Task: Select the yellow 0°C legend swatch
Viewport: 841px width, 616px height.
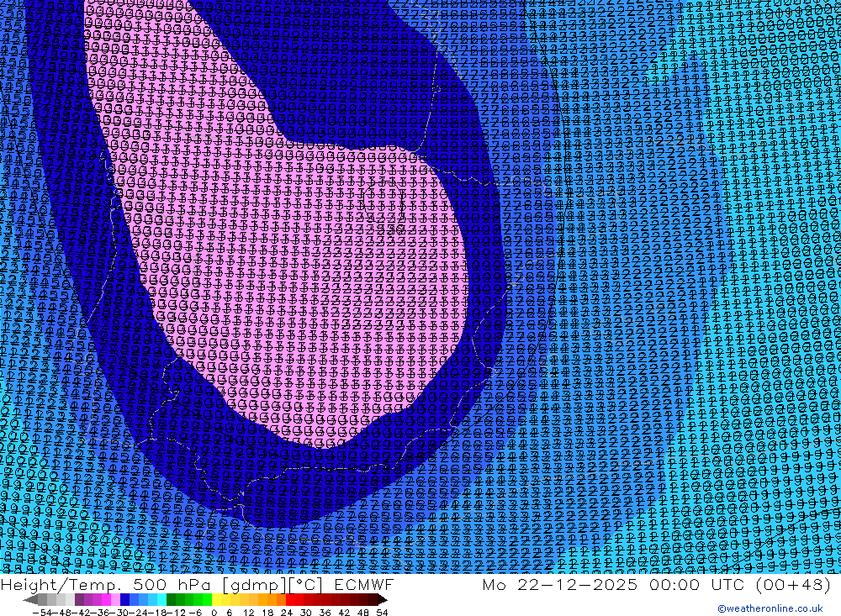Action: click(216, 599)
